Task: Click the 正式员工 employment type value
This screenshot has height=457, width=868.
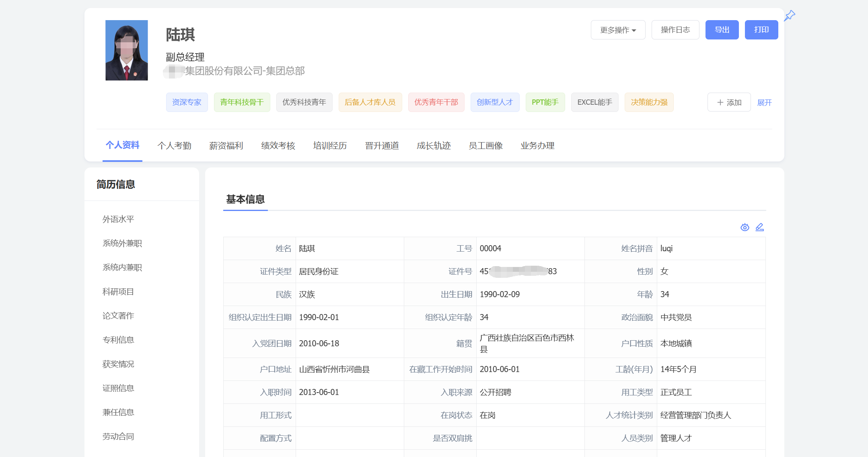Action: (x=676, y=392)
